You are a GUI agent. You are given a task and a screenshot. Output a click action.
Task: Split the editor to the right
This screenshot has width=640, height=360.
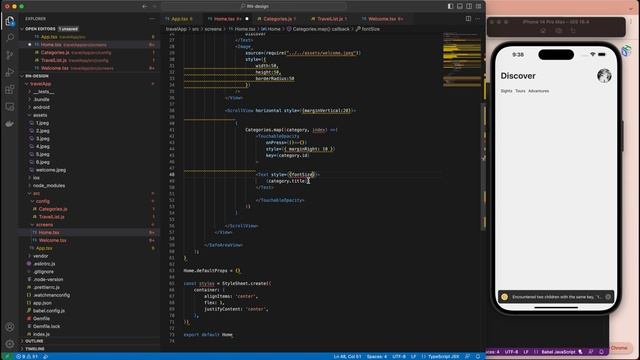(468, 19)
